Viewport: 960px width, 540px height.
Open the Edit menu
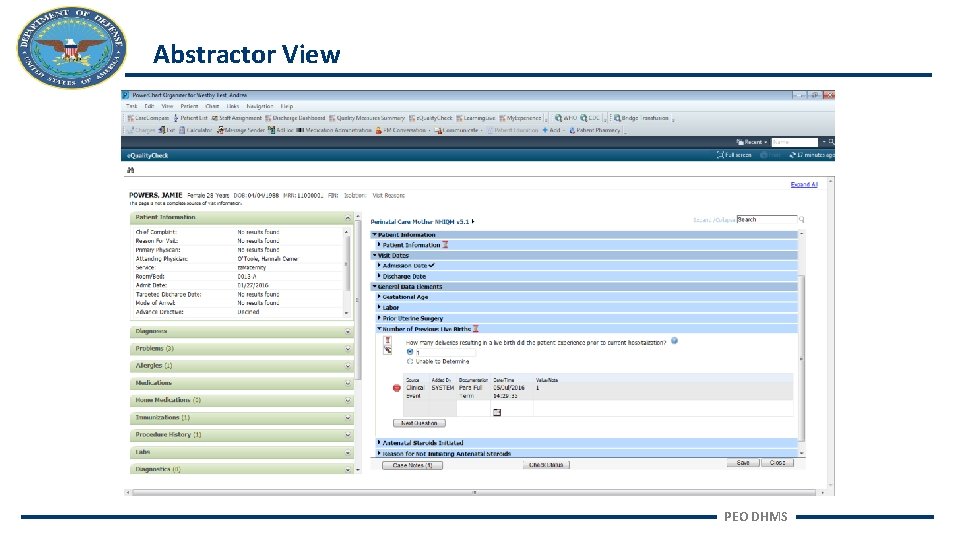(149, 106)
